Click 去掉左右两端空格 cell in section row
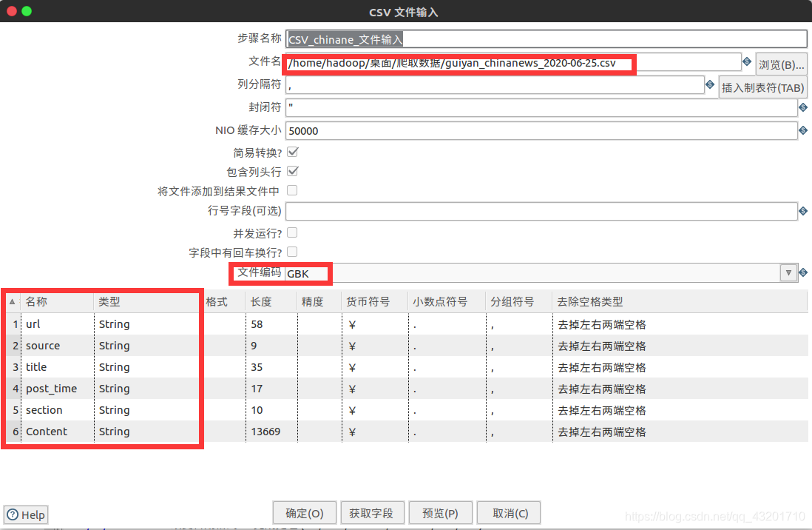Image resolution: width=812 pixels, height=530 pixels. 680,409
